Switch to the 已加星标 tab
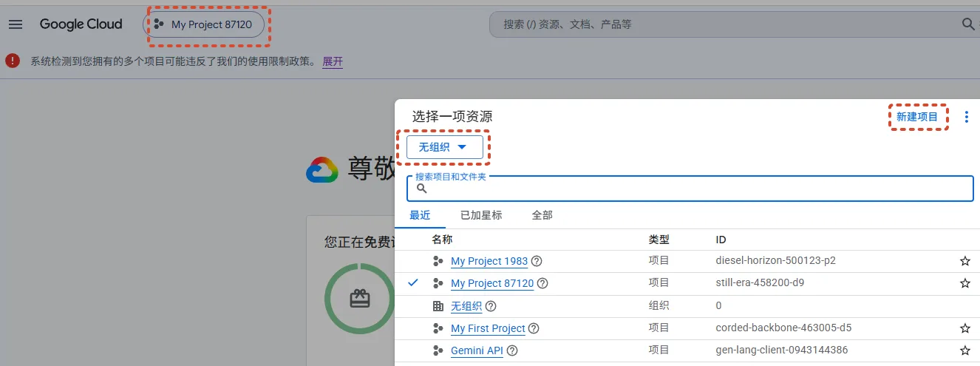The width and height of the screenshot is (980, 366). (481, 215)
